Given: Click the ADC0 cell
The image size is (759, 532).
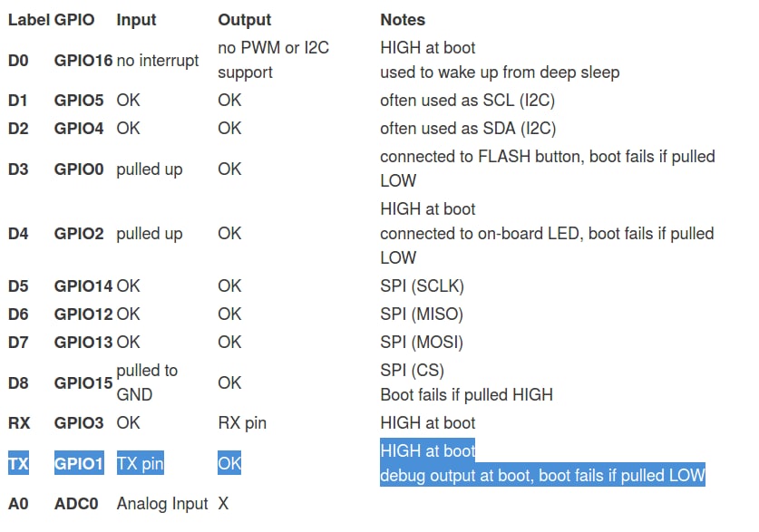Looking at the screenshot, I should coord(76,503).
